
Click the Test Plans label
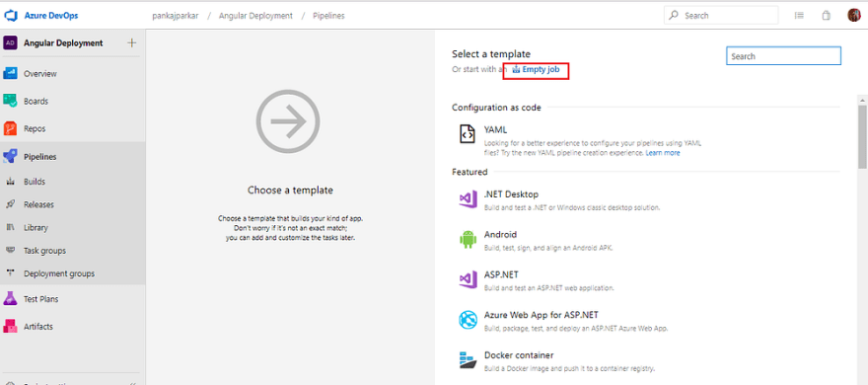(41, 299)
